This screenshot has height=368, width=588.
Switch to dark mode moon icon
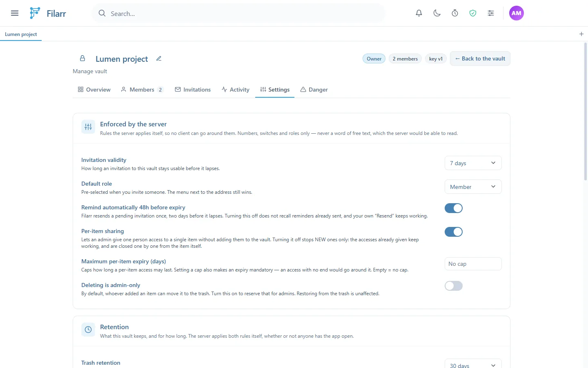point(437,13)
